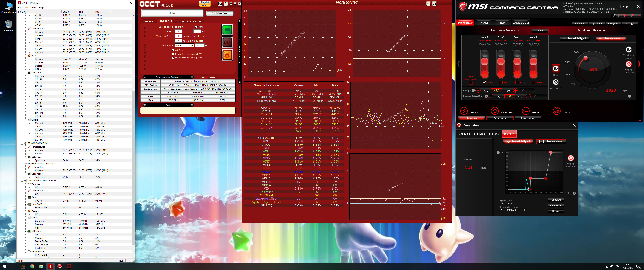Increase the multiplier with the plus button

pyautogui.click(x=515, y=90)
